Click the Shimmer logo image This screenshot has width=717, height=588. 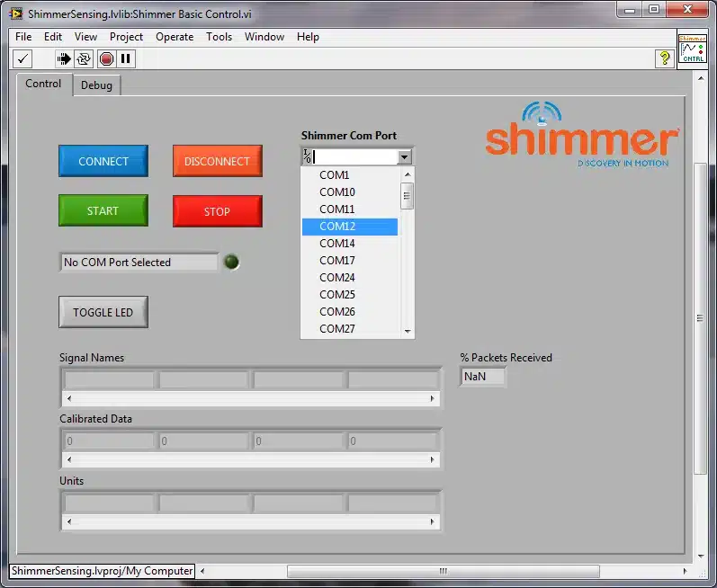(x=583, y=134)
